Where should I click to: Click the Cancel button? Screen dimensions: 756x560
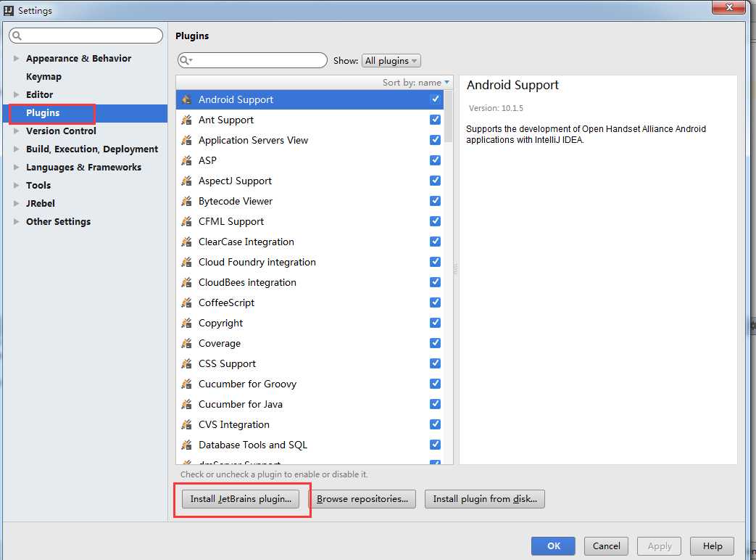tap(606, 546)
